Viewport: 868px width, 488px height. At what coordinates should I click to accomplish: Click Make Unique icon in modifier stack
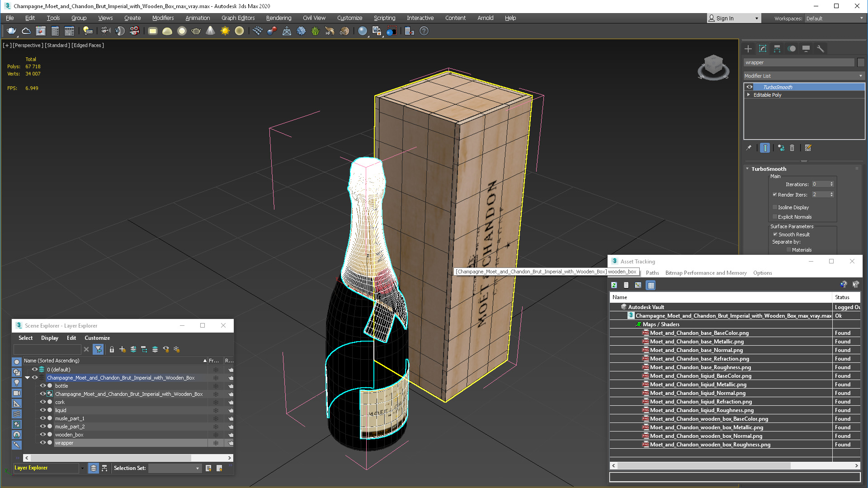click(x=781, y=148)
